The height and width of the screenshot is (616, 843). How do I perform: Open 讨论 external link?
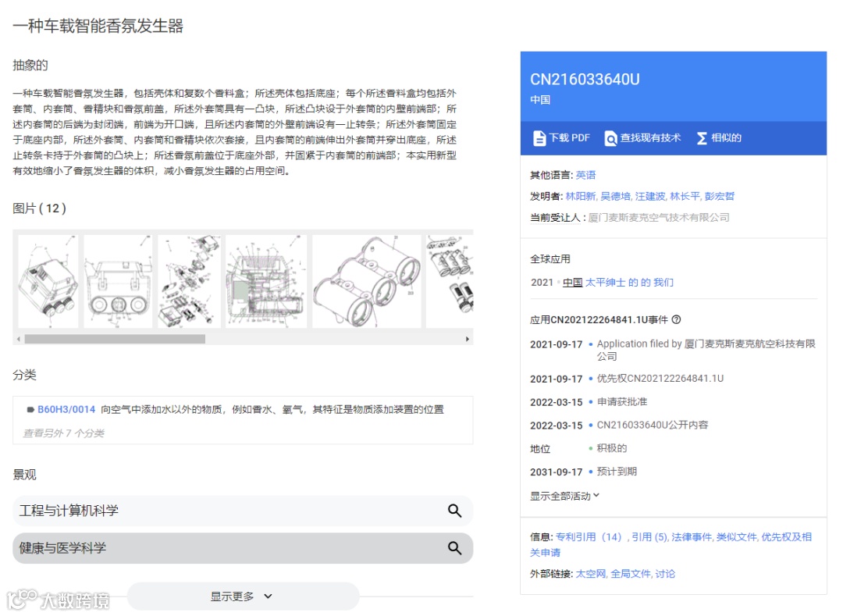[x=665, y=574]
